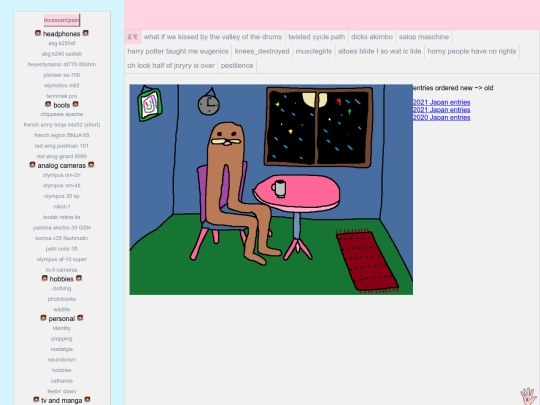This screenshot has height=405, width=540.
Task: Open the petri color 35 link
Action: point(62,249)
